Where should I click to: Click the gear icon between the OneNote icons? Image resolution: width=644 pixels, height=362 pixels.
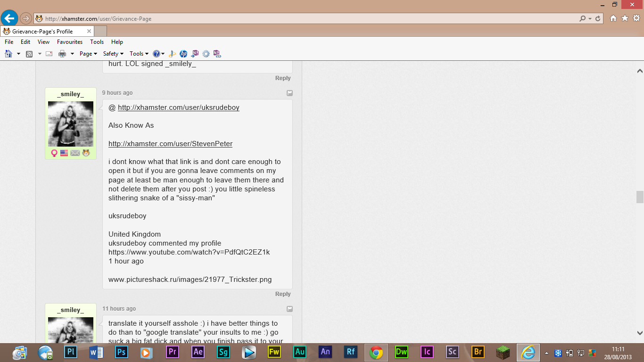pos(206,54)
